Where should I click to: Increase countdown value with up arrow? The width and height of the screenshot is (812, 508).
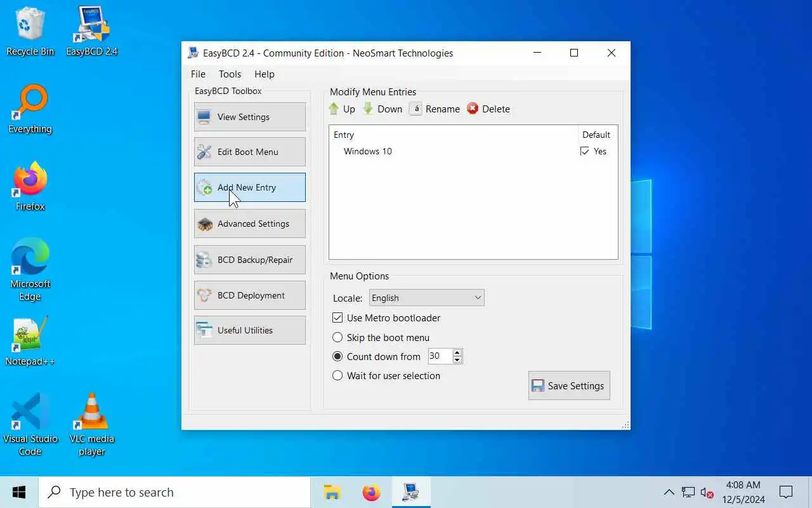coord(457,352)
